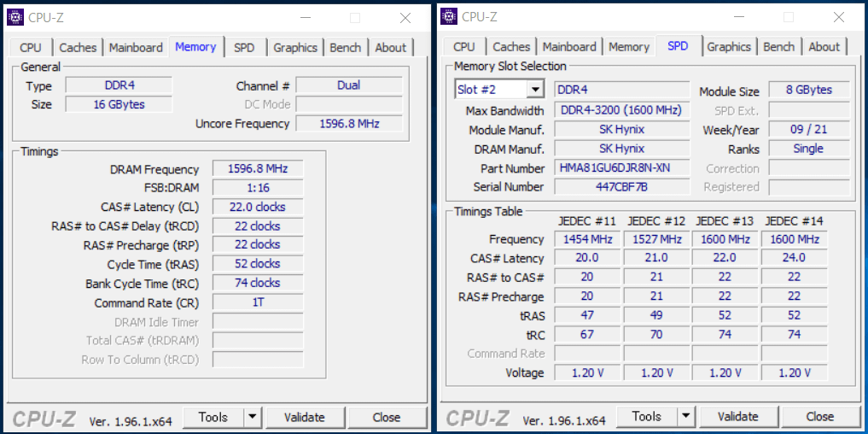Select SPD tab in left CPU-Z window
The height and width of the screenshot is (434, 868).
tap(244, 48)
